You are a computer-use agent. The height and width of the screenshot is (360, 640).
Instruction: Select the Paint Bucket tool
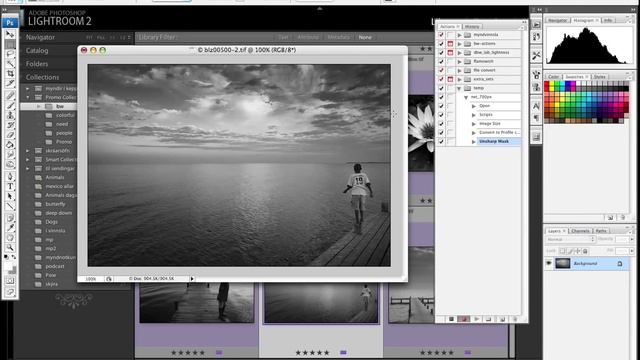(x=10, y=145)
